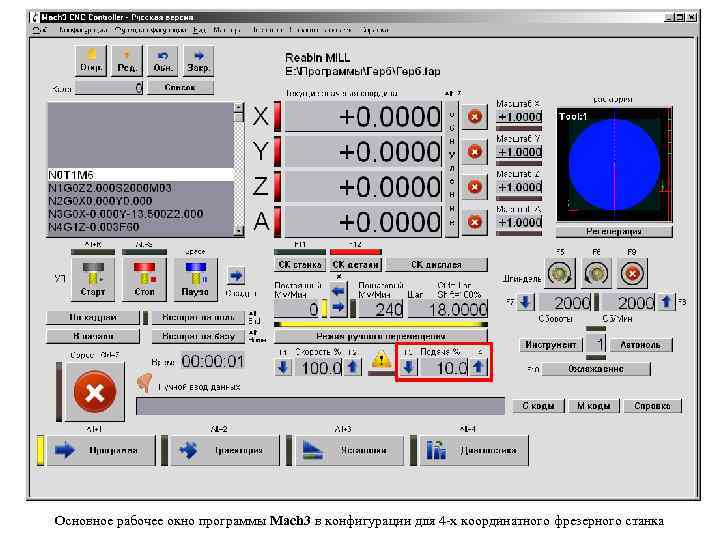Pause the program with the Пауза button
The height and width of the screenshot is (540, 720).
pos(195,280)
